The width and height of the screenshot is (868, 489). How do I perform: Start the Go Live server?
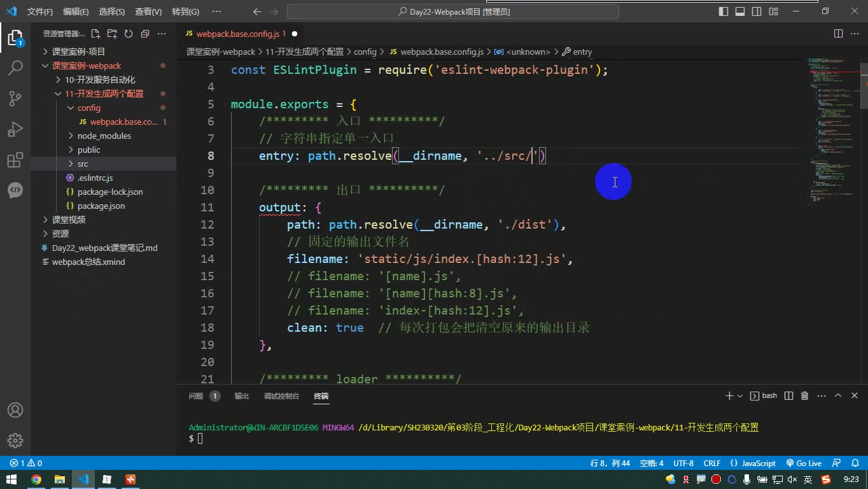pos(804,464)
